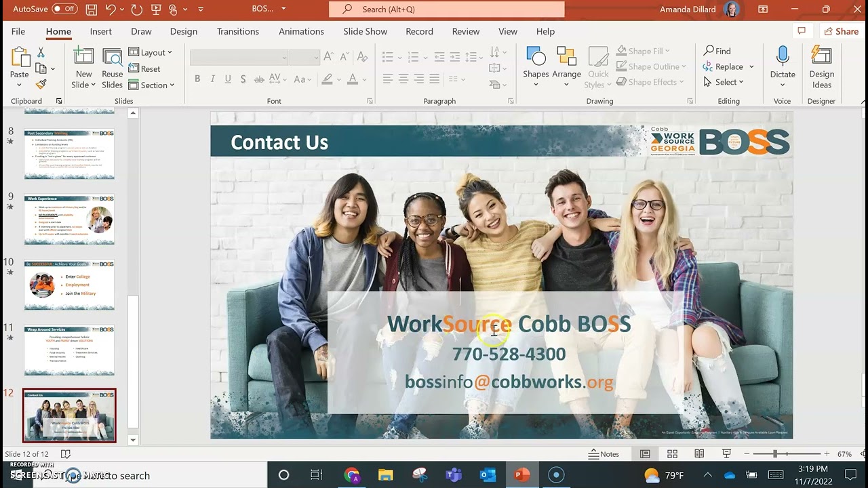Justify the paragraph text
The width and height of the screenshot is (868, 488).
click(x=435, y=79)
